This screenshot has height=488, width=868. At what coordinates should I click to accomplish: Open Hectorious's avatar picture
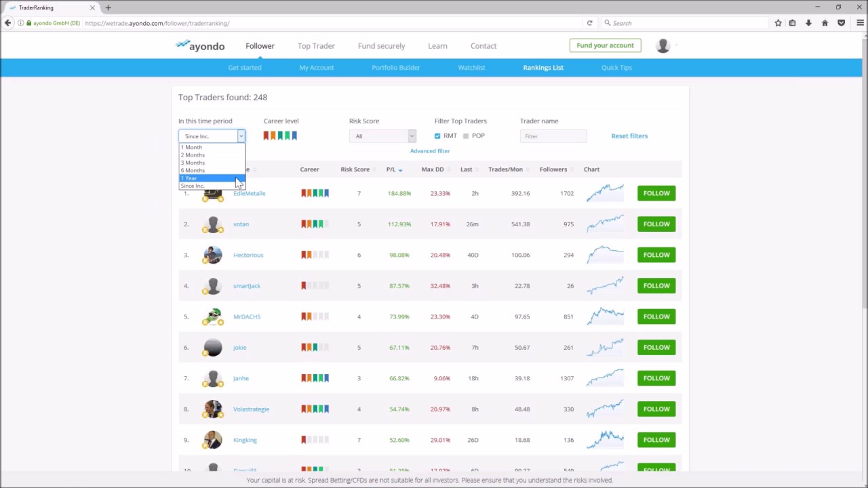point(213,255)
